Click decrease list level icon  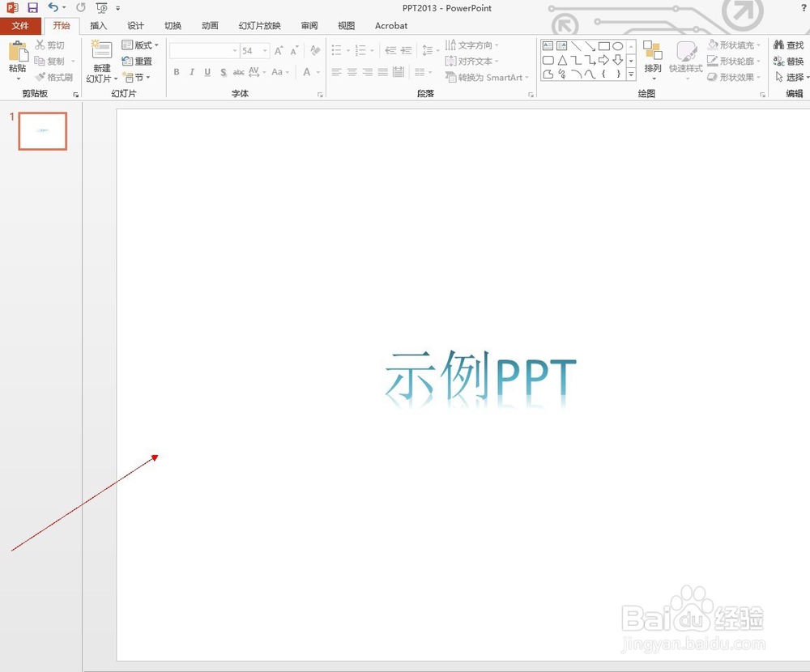[390, 51]
